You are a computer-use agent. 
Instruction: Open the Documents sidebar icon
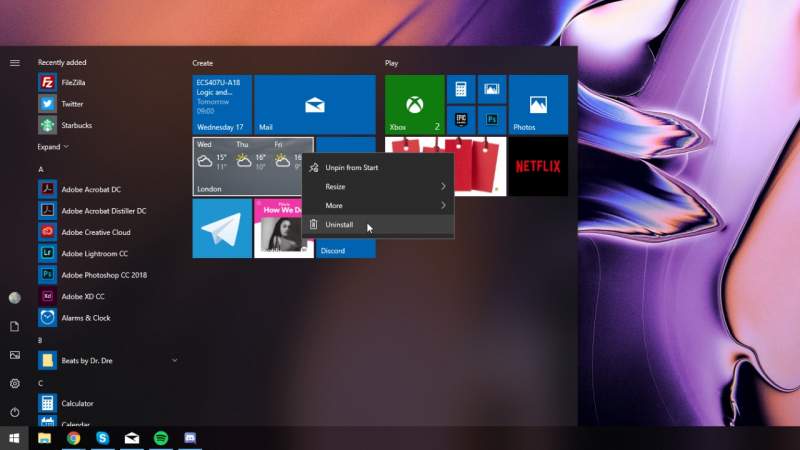tap(15, 327)
